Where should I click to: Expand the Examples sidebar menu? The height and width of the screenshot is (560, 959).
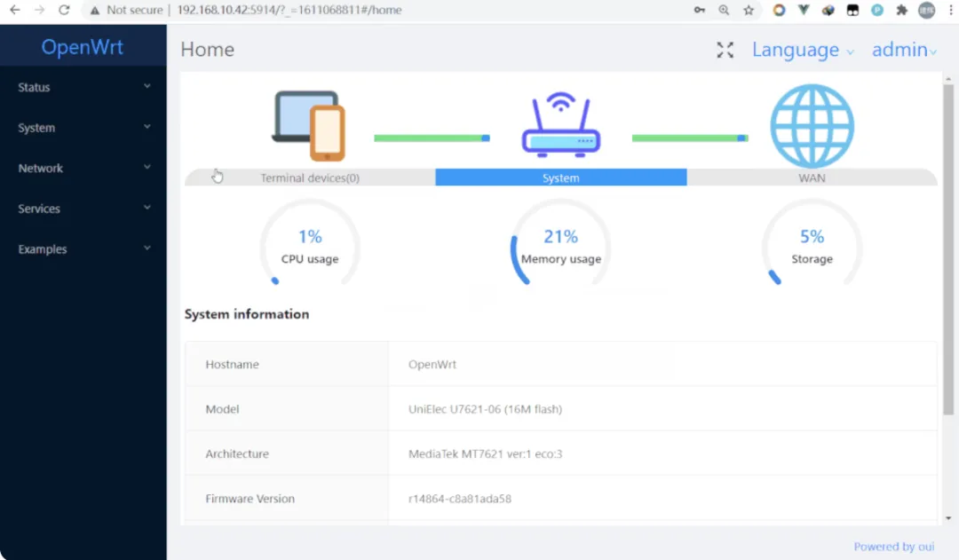click(83, 248)
